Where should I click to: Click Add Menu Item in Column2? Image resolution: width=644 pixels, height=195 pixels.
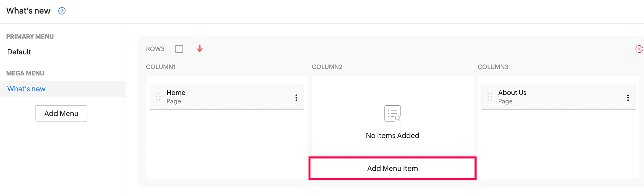click(392, 168)
